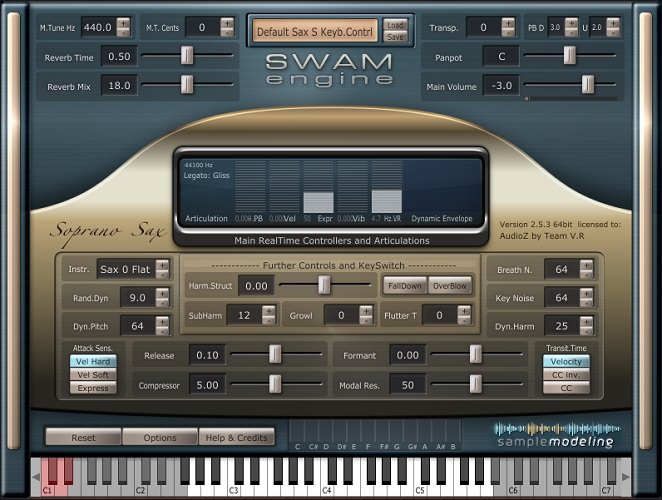Decrease Rand.Dyn with minus stepper
The width and height of the screenshot is (662, 500).
point(163,302)
